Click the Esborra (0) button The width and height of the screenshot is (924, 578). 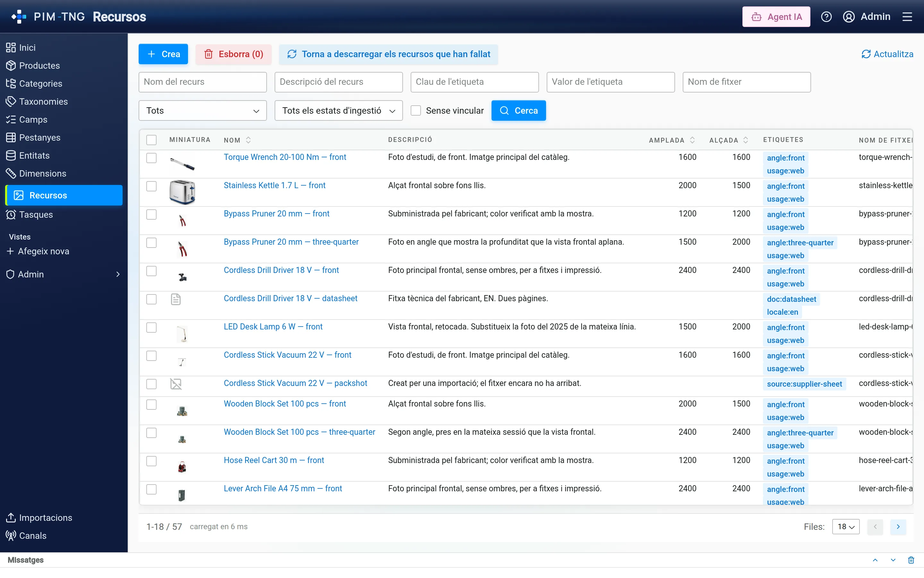(x=233, y=54)
